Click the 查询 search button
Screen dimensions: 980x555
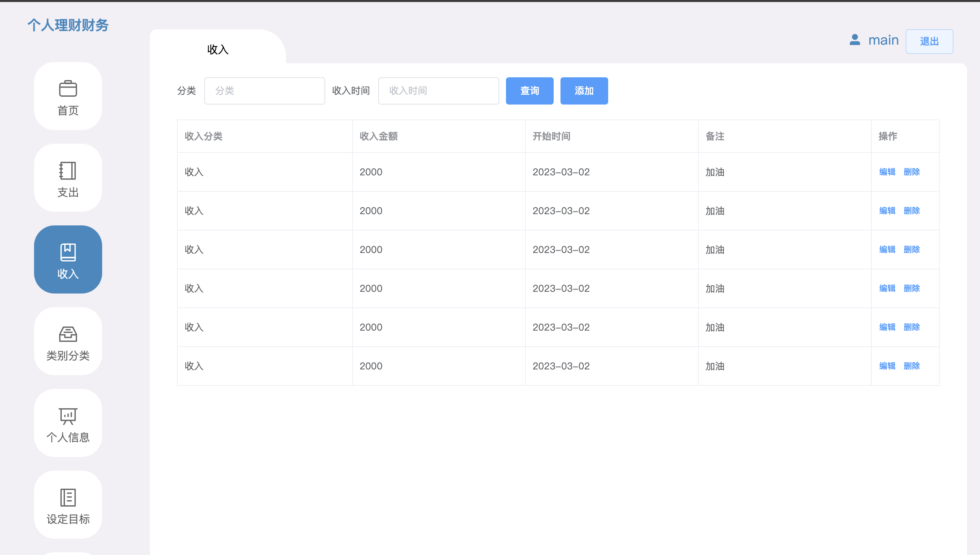click(x=529, y=91)
